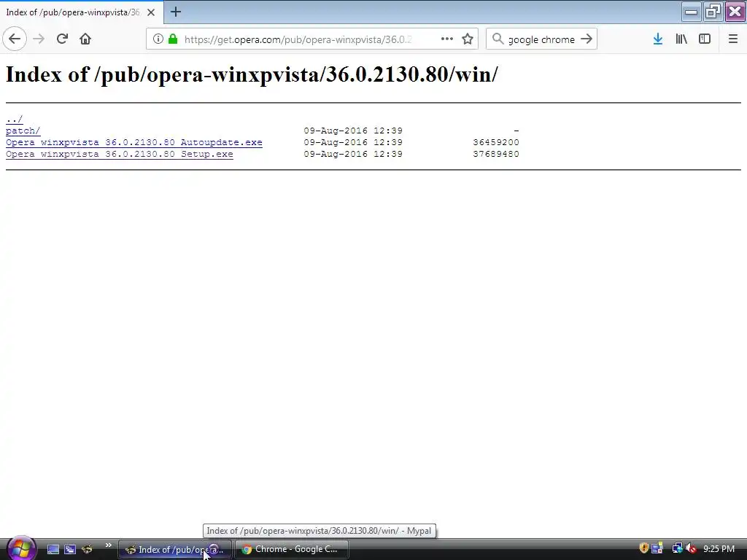This screenshot has width=747, height=560.
Task: Open page actions three-dot menu
Action: coord(447,39)
